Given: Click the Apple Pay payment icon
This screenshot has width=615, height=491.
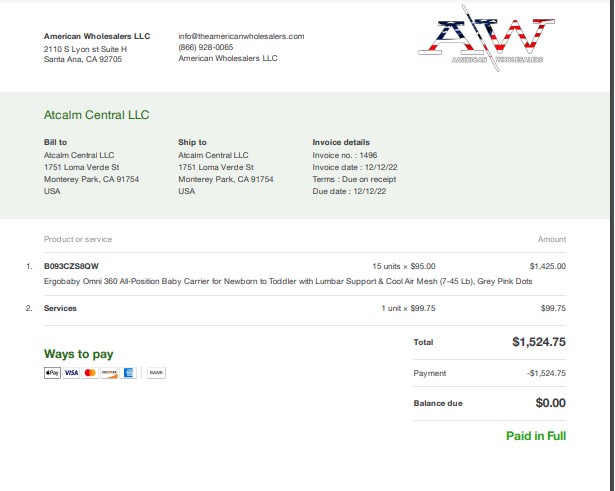Looking at the screenshot, I should 52,373.
